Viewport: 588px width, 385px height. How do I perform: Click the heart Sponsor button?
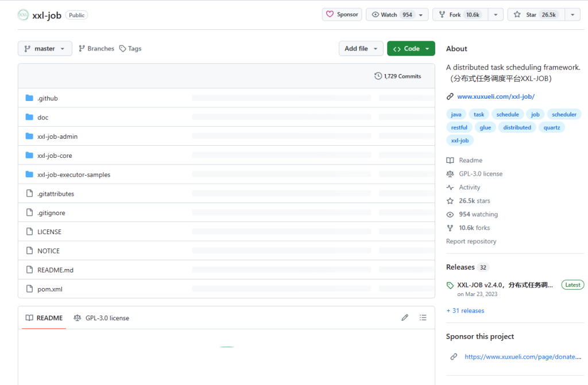coord(342,14)
